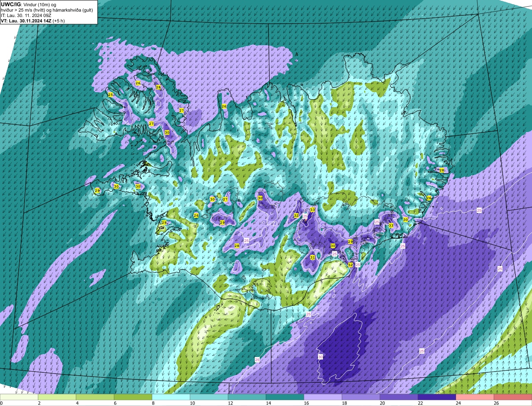Click the '20' tick label on color scale

pyautogui.click(x=382, y=403)
